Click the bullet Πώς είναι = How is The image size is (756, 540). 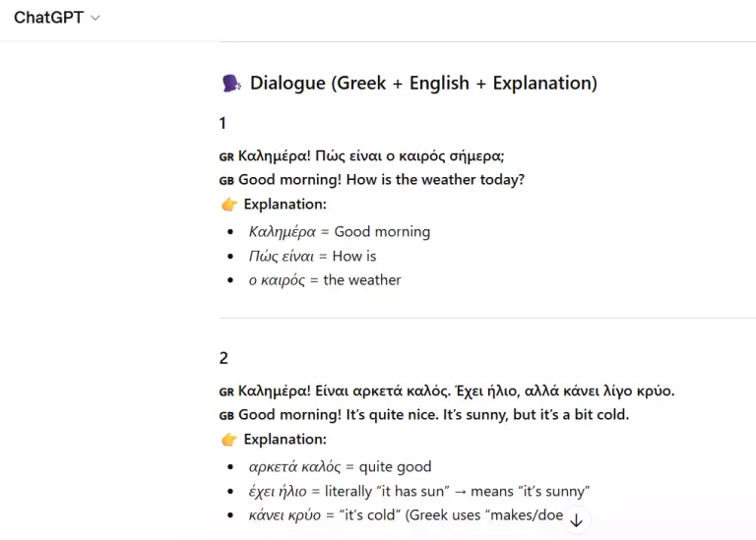pos(312,257)
